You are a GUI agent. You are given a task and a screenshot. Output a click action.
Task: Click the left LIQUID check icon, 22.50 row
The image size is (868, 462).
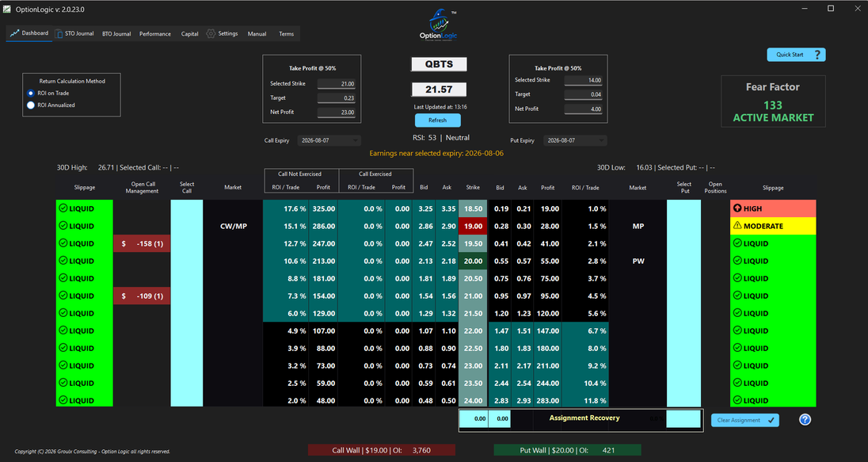pyautogui.click(x=63, y=348)
